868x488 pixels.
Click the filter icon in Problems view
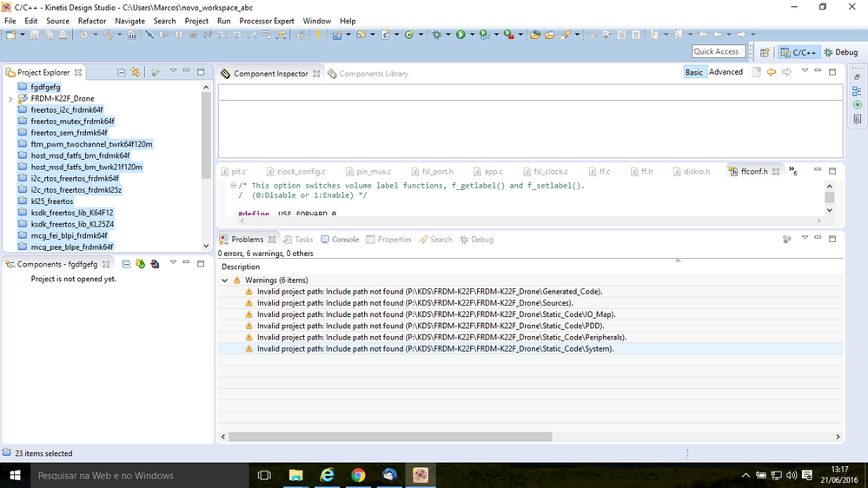[x=786, y=239]
